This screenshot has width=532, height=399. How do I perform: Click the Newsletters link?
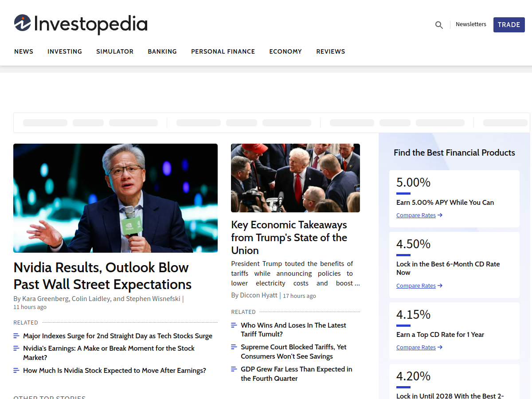[471, 24]
